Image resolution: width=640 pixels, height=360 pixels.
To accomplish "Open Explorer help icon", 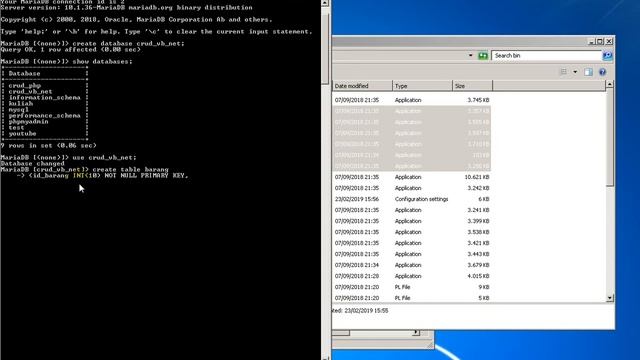I will tap(602, 72).
